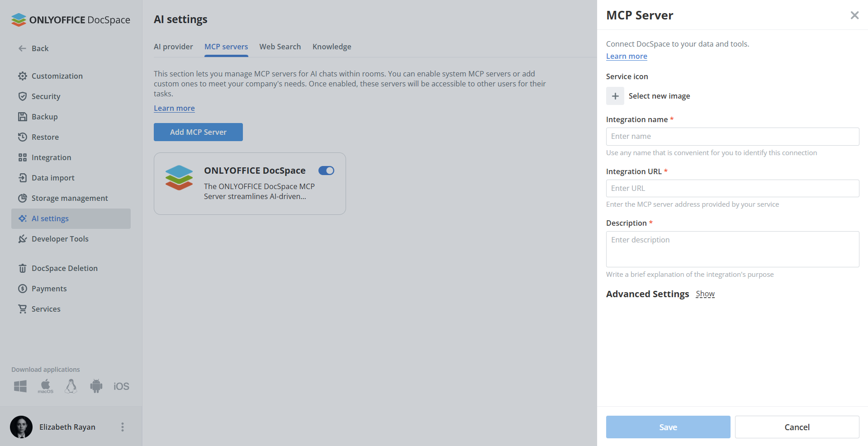Click into the Description text area
The width and height of the screenshot is (868, 446).
(x=732, y=249)
